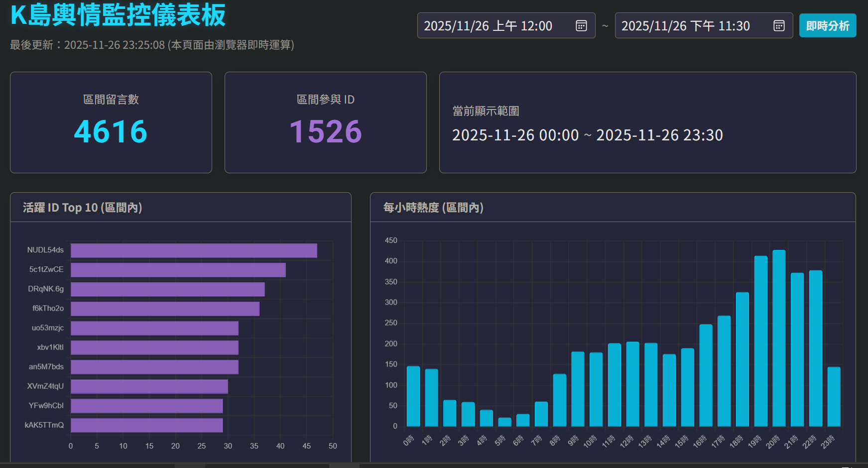Select the 5c1tZwCE bar in active ID chart
Image resolution: width=868 pixels, height=468 pixels.
coord(178,270)
